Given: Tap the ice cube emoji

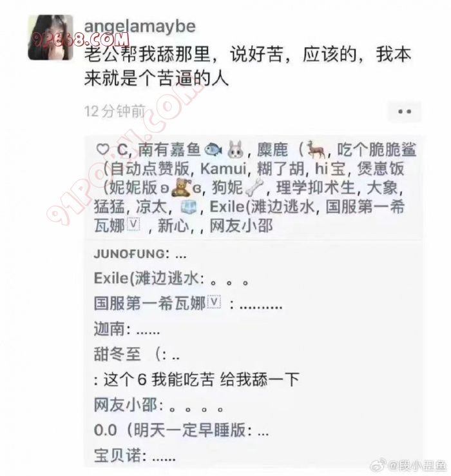Looking at the screenshot, I should [x=189, y=207].
